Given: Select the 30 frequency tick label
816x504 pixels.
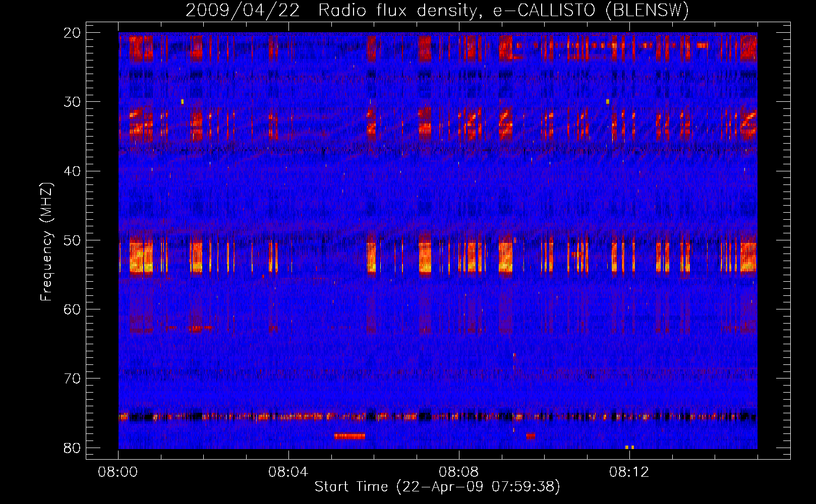Looking at the screenshot, I should pyautogui.click(x=72, y=102).
